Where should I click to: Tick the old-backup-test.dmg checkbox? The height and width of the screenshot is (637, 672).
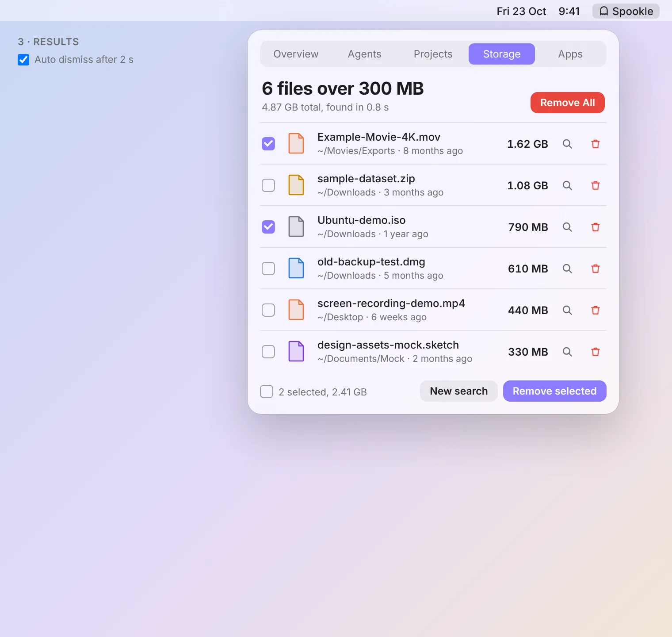coord(268,269)
